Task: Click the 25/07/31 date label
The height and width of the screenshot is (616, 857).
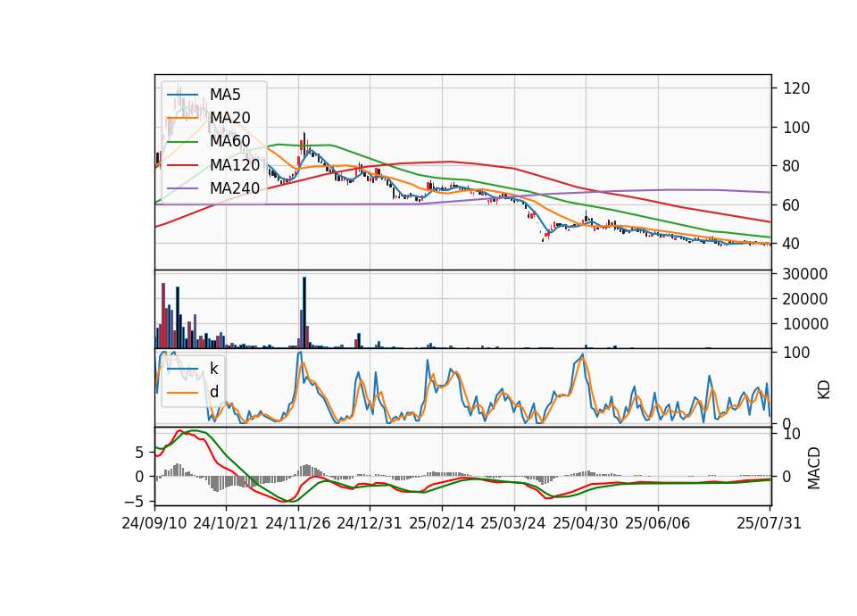Action: (769, 523)
